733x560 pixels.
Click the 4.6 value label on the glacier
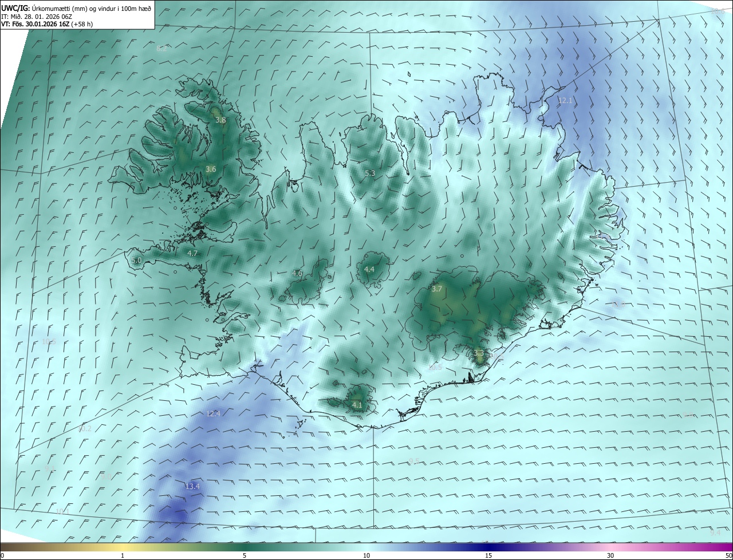point(297,274)
